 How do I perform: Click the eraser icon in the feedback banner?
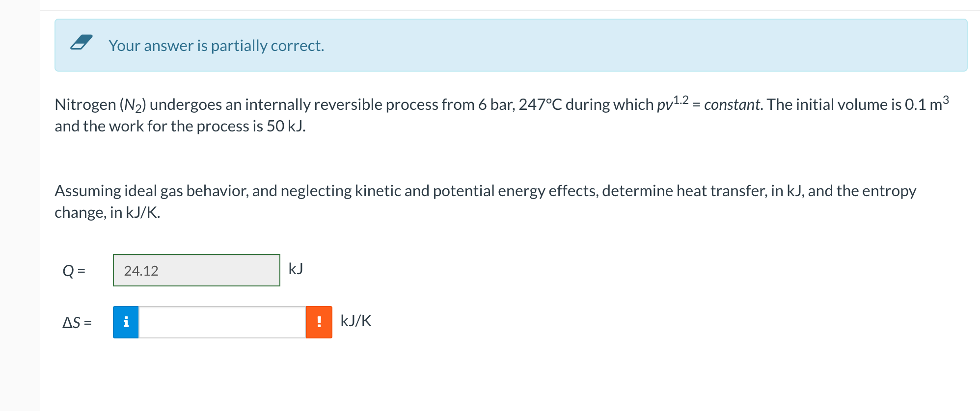82,44
